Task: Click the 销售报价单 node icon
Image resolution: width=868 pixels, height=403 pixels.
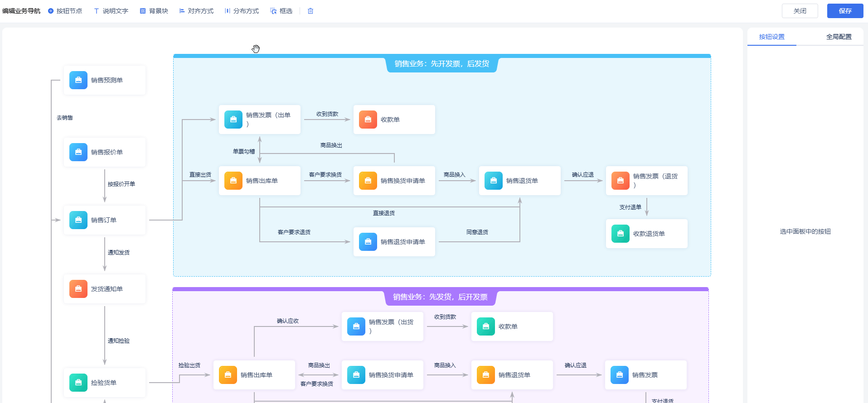Action: (78, 152)
